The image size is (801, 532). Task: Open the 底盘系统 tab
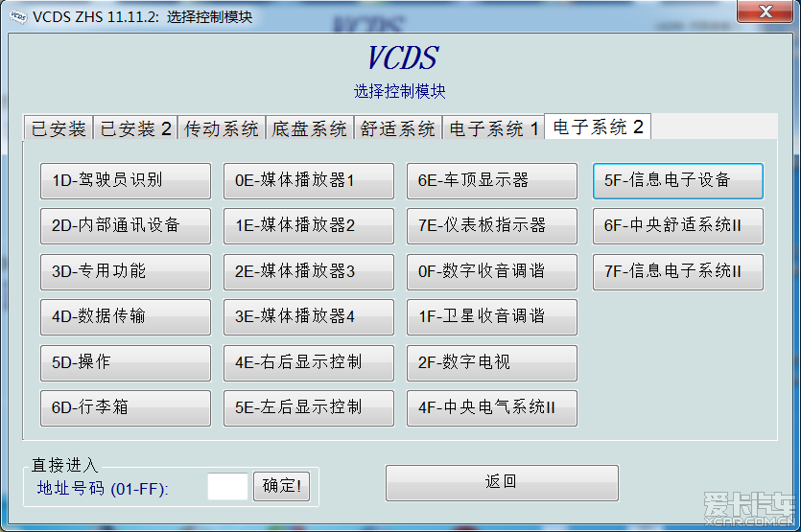pyautogui.click(x=310, y=128)
